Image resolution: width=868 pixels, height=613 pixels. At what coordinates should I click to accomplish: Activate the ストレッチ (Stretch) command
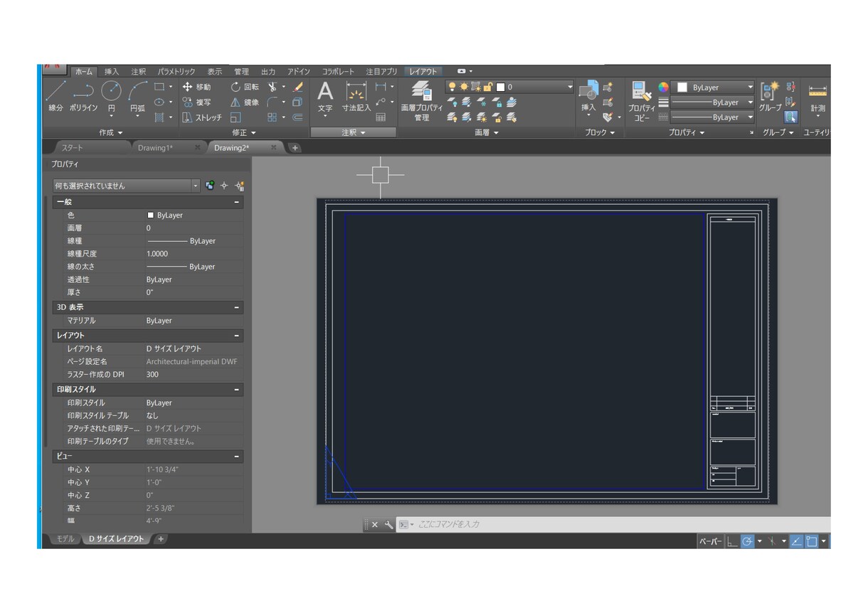202,117
